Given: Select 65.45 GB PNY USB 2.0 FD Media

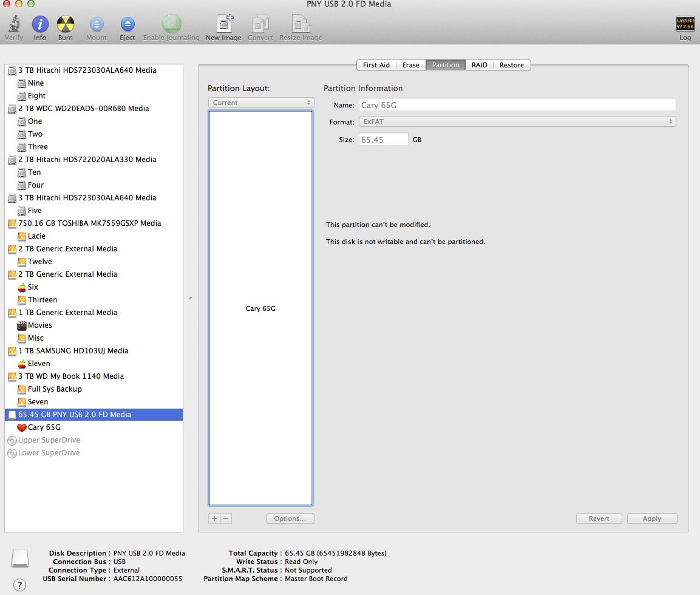Looking at the screenshot, I should tap(93, 415).
